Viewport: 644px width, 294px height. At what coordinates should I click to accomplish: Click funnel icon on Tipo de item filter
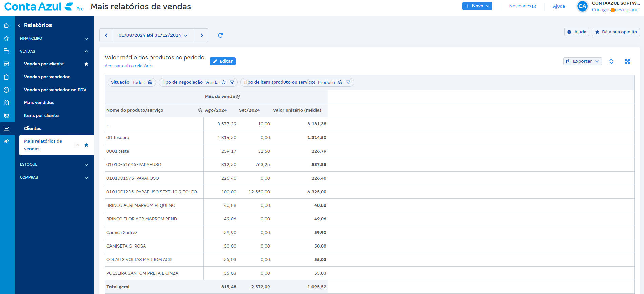tap(348, 82)
